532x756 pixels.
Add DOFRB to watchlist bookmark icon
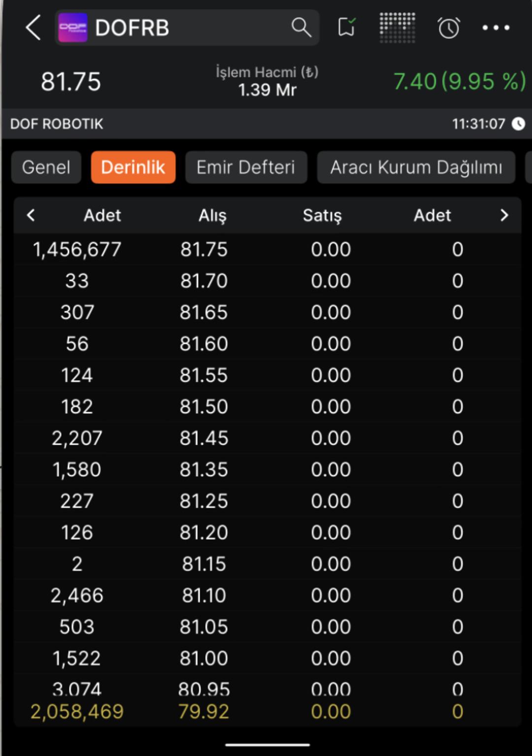[x=347, y=27]
